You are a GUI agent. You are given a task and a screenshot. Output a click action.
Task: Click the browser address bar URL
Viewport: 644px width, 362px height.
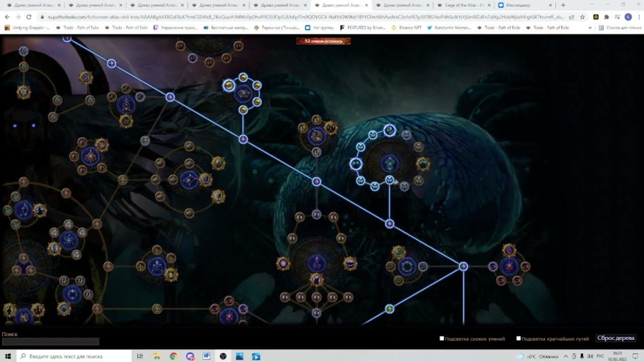coord(305,17)
